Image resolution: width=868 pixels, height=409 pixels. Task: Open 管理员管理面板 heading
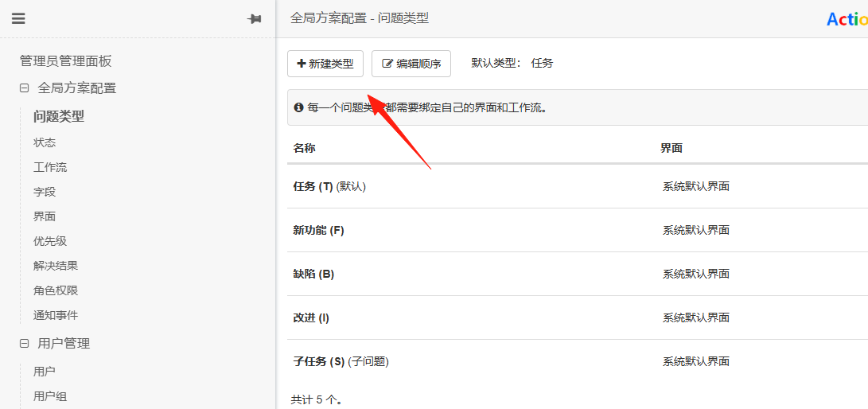pyautogui.click(x=66, y=61)
